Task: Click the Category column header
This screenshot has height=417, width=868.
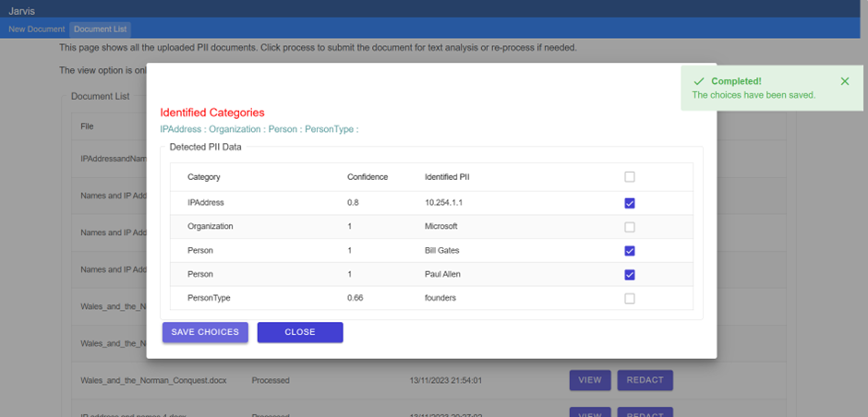Action: 204,177
